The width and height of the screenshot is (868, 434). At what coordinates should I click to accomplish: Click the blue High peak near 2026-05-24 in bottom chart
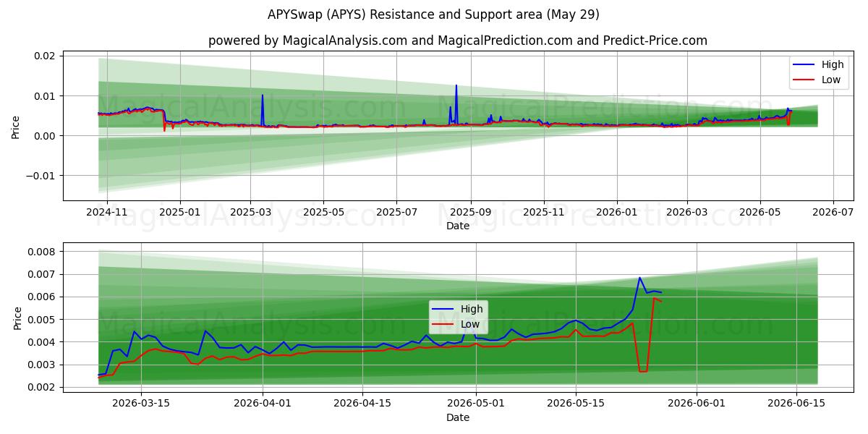[639, 278]
